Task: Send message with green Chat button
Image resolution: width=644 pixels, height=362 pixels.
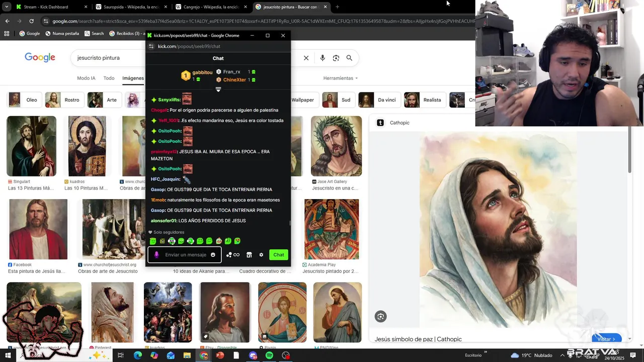Action: click(x=279, y=255)
